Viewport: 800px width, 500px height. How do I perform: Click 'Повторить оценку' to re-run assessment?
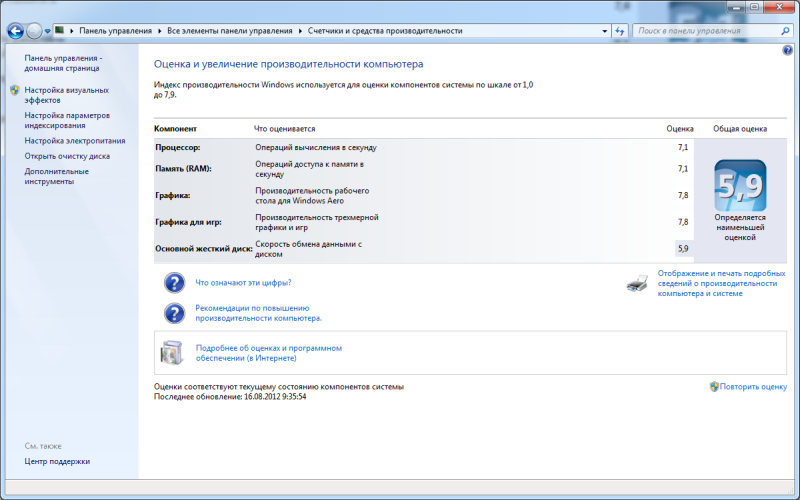(753, 387)
